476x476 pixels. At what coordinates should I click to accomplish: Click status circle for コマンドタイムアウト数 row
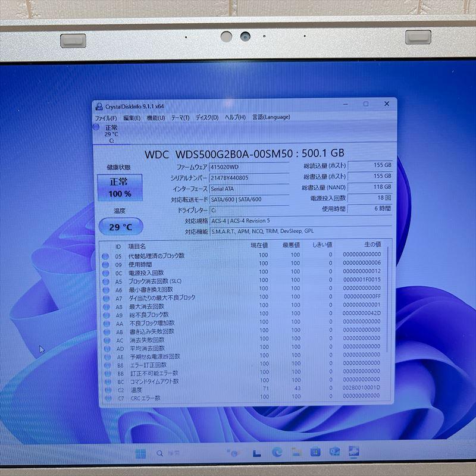tap(108, 382)
